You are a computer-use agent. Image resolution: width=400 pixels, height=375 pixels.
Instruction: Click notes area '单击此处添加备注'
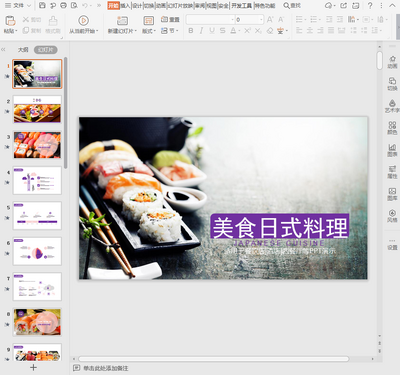pos(105,368)
